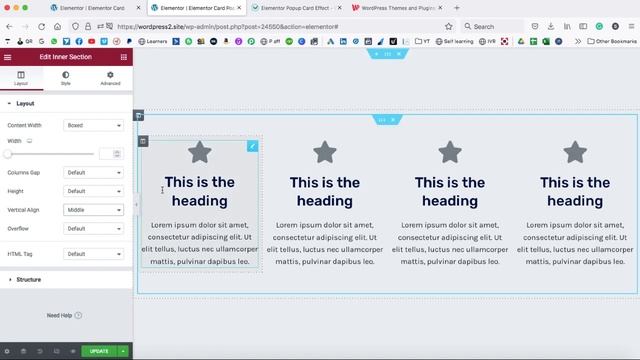Switch to WordPress Themes and Plugins tab
This screenshot has height=360, width=640.
pyautogui.click(x=396, y=8)
